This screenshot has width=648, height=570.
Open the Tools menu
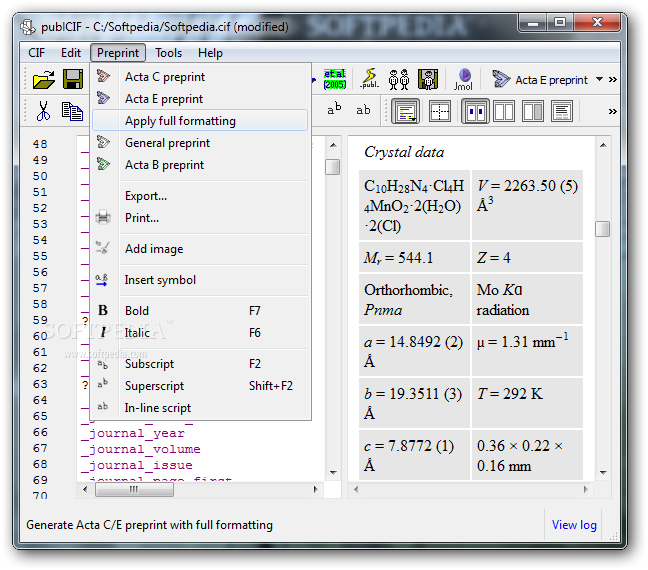tap(168, 53)
